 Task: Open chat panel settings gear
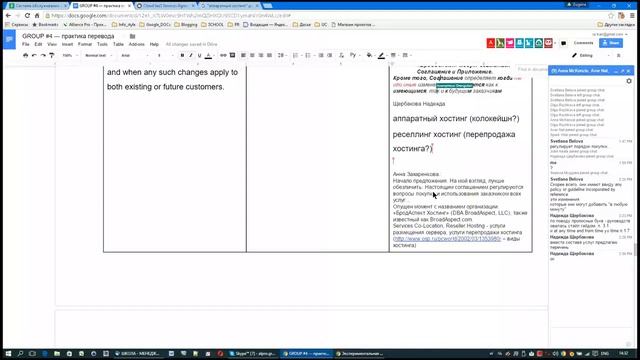pos(629,81)
